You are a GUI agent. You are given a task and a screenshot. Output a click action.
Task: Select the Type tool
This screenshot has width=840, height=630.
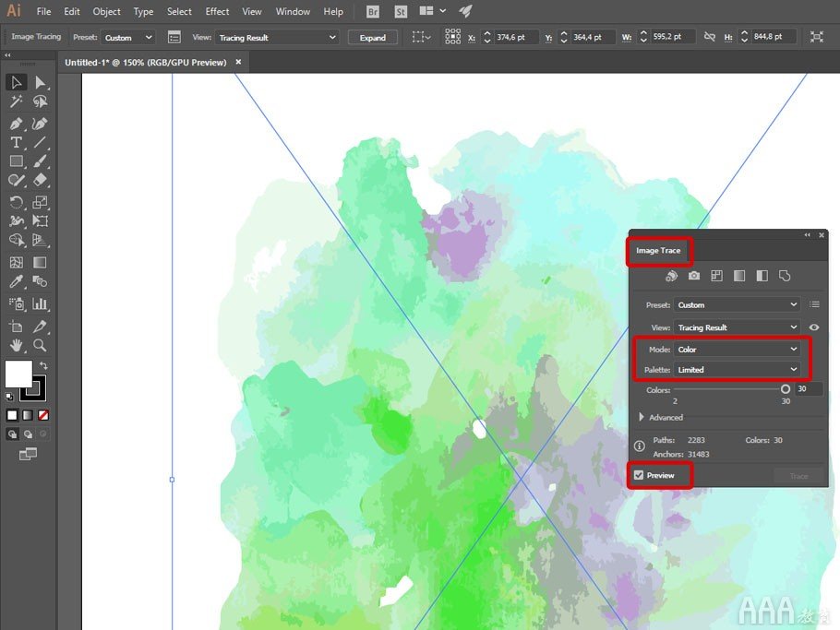coord(16,142)
